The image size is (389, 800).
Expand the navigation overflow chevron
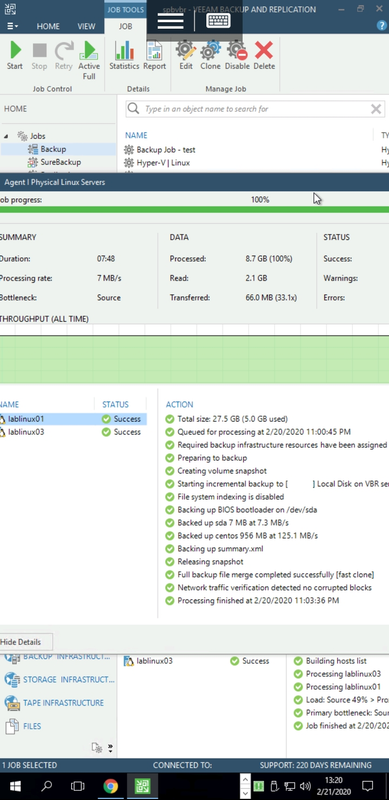point(110,748)
